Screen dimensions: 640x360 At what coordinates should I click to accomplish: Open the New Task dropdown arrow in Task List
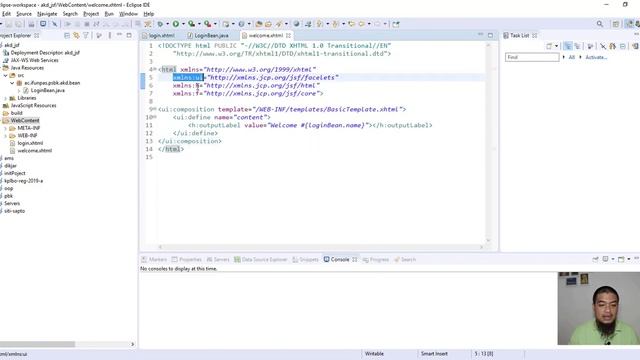[x=556, y=46]
